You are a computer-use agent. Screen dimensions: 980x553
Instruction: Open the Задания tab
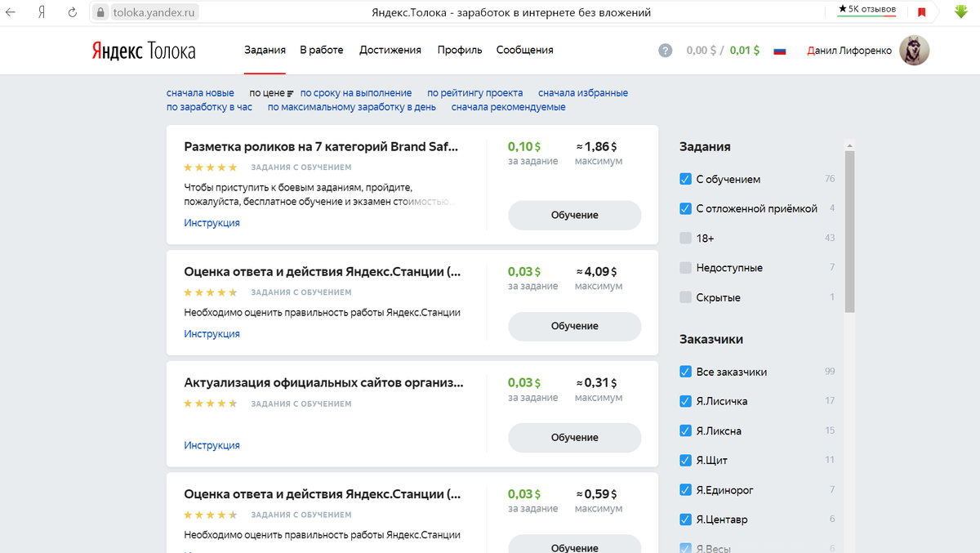pos(265,50)
